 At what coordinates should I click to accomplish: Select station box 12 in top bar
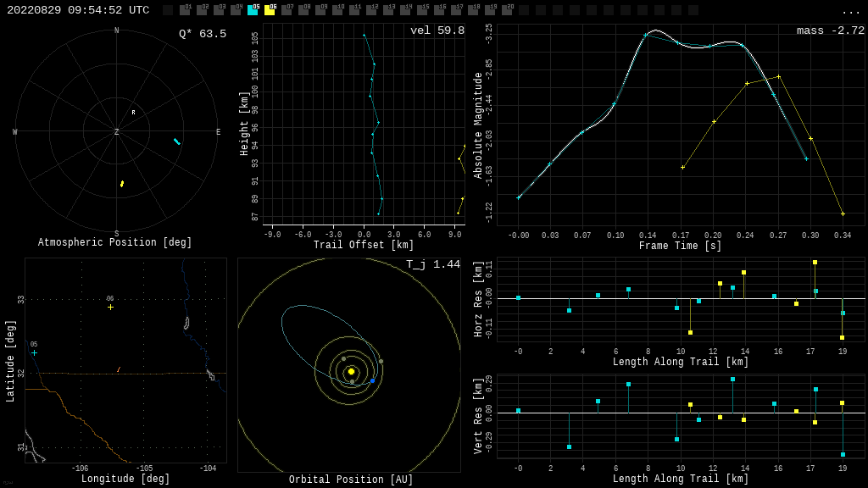click(x=371, y=10)
